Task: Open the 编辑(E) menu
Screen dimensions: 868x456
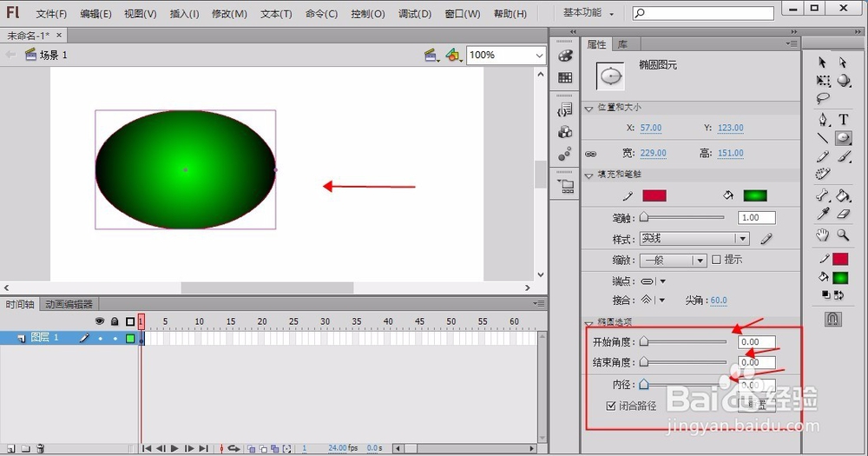Action: click(x=95, y=14)
